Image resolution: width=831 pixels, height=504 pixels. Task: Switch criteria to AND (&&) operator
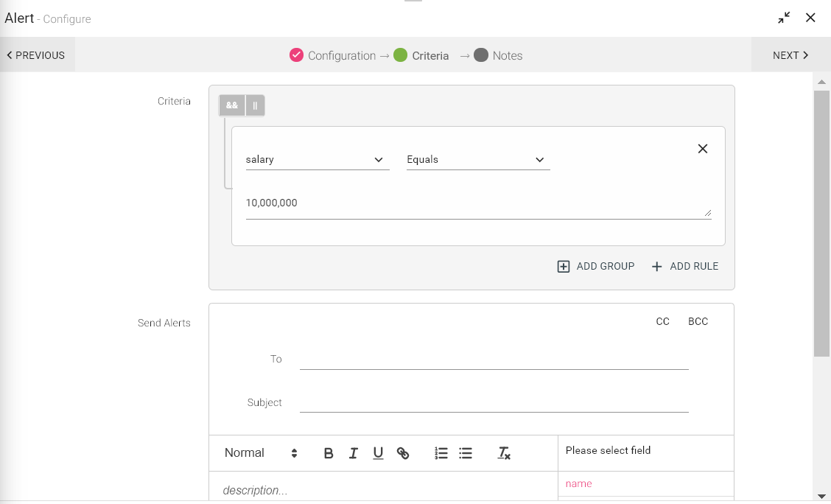[232, 105]
